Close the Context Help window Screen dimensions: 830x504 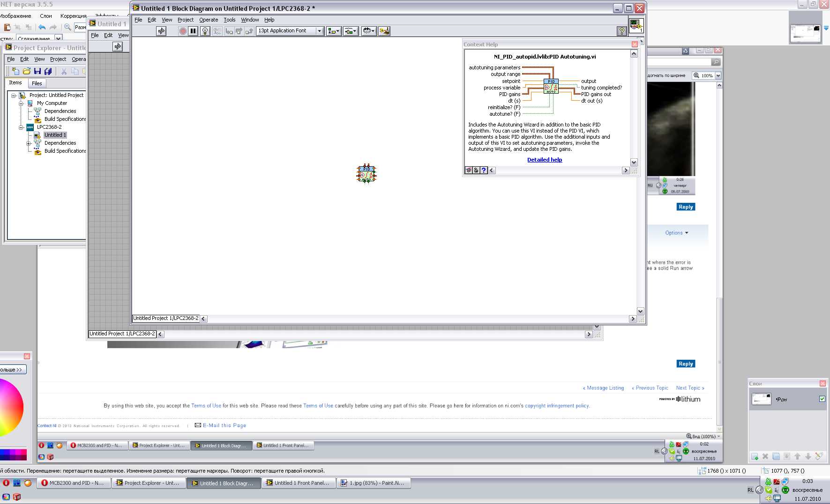635,44
